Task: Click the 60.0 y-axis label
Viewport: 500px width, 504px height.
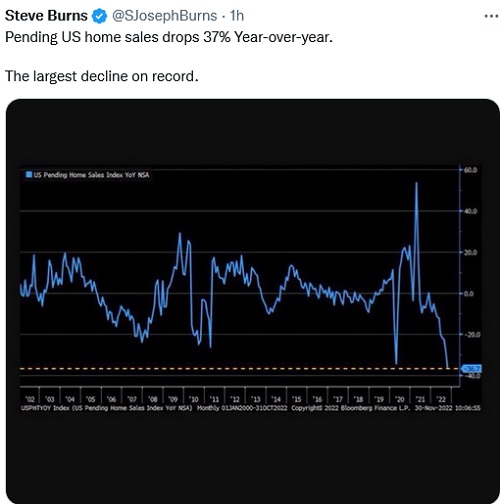Action: coord(470,170)
